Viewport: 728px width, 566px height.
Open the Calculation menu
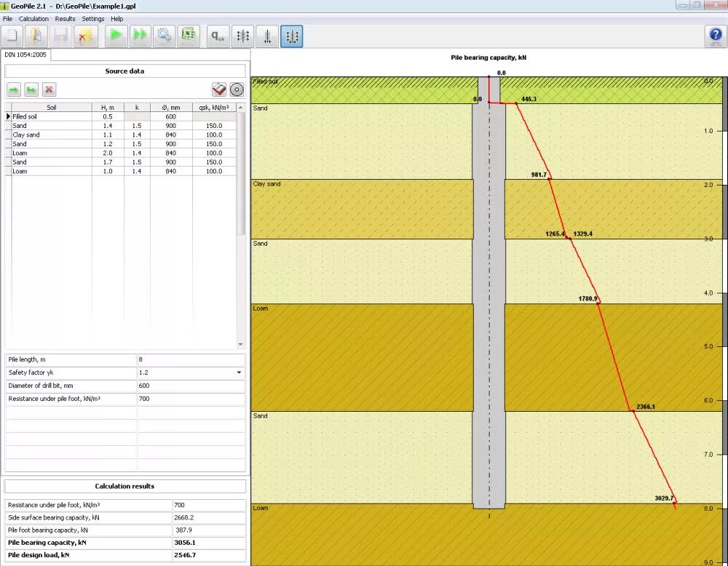[x=33, y=19]
